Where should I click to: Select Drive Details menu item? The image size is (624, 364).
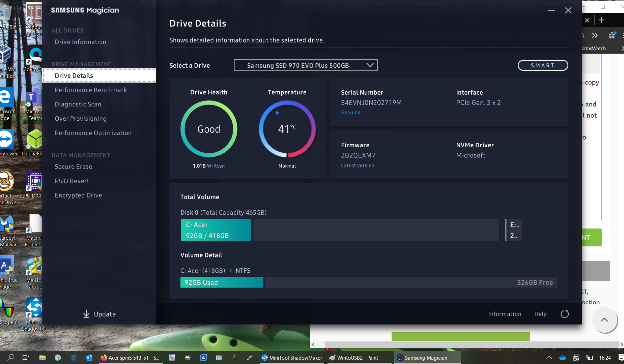(99, 75)
